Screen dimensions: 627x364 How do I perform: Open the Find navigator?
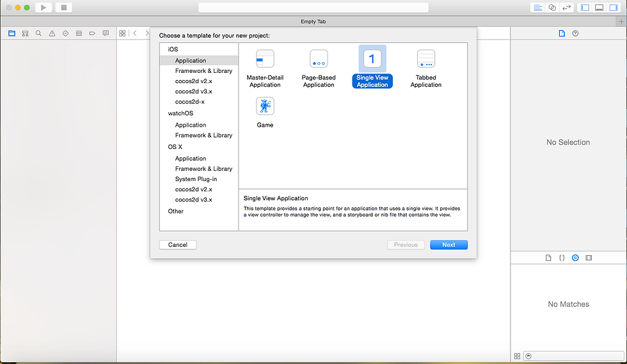pyautogui.click(x=38, y=34)
